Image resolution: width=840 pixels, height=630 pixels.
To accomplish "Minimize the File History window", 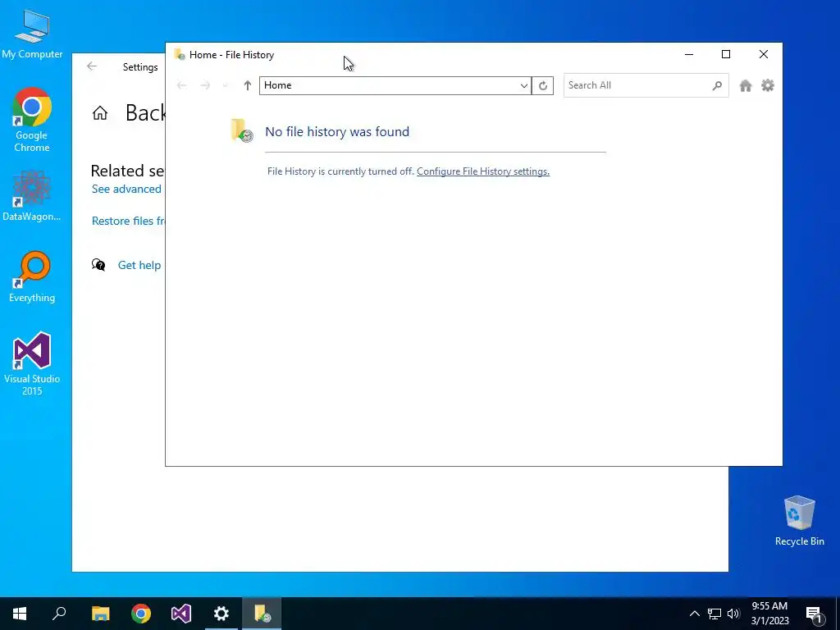I will (689, 54).
